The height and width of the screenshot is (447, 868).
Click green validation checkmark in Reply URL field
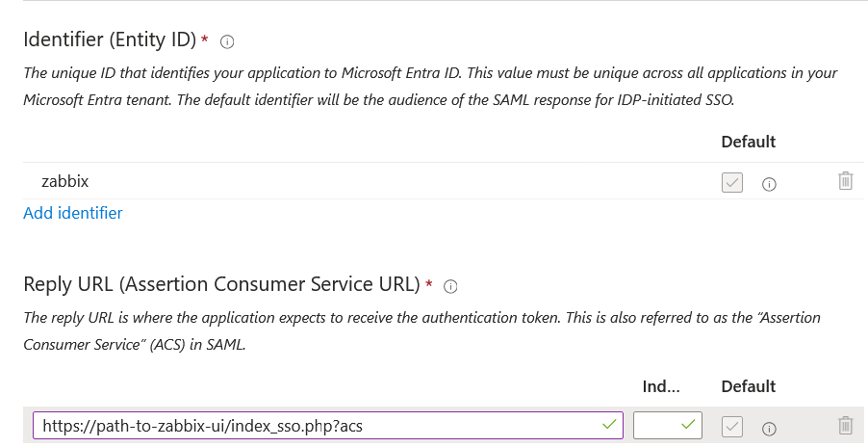tap(608, 425)
